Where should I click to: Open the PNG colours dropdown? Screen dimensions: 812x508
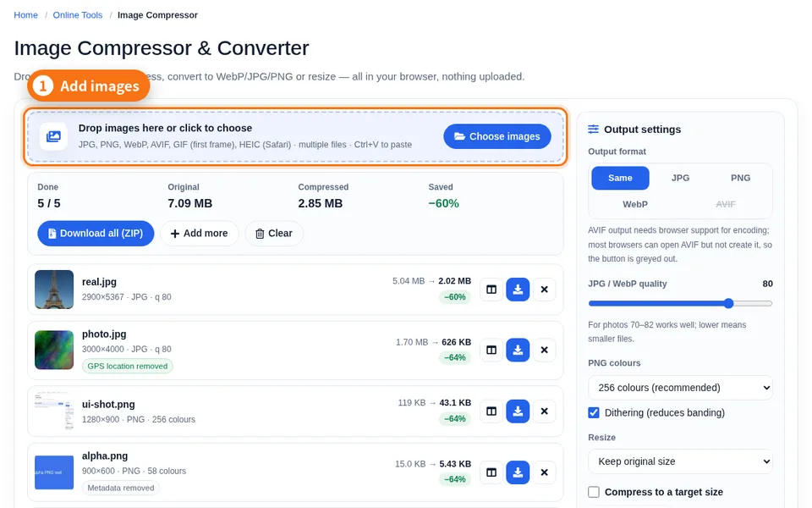[x=680, y=388]
